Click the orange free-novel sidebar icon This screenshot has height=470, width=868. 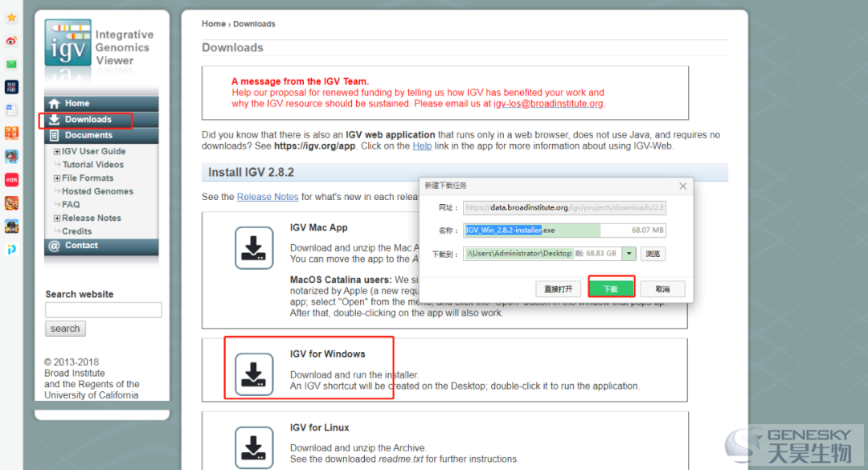pyautogui.click(x=11, y=133)
